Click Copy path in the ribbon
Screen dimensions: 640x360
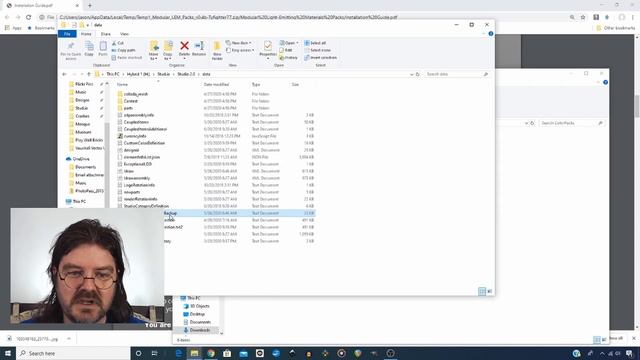pyautogui.click(x=124, y=50)
